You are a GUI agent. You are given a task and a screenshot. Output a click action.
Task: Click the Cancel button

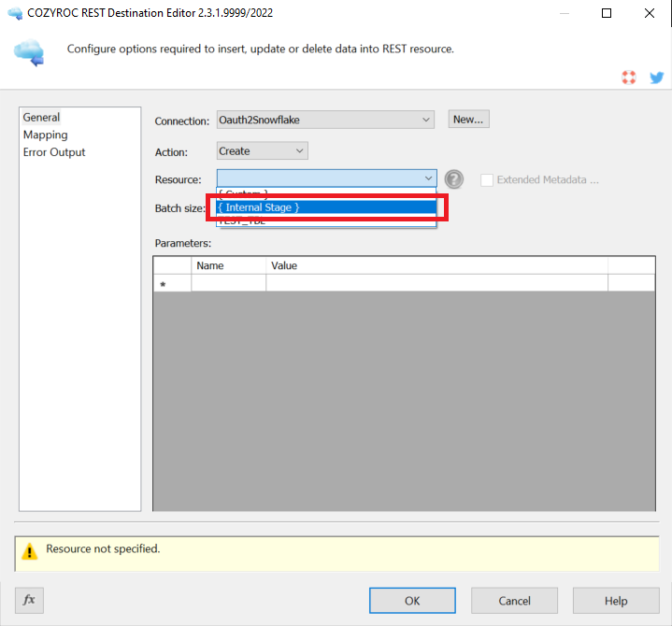tap(514, 600)
